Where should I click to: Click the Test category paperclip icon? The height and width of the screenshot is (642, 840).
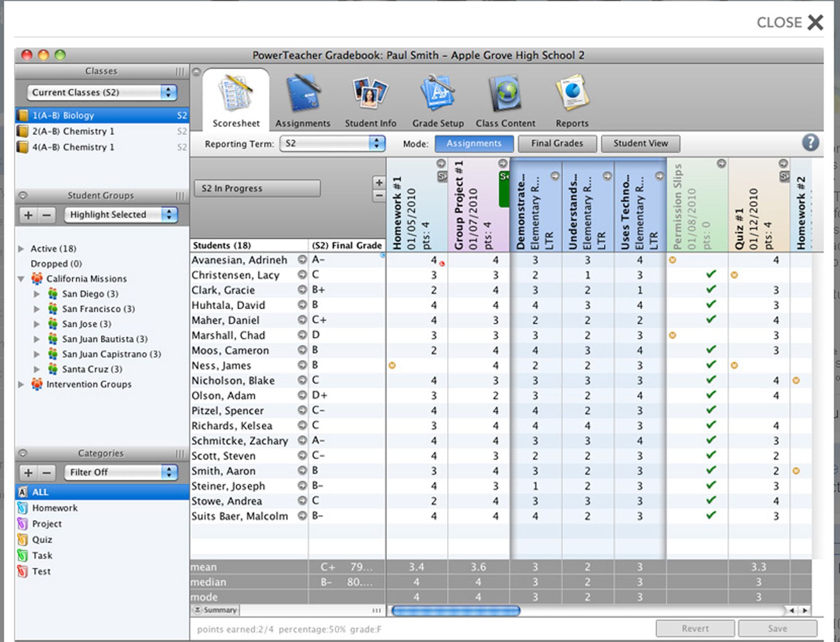click(x=22, y=571)
